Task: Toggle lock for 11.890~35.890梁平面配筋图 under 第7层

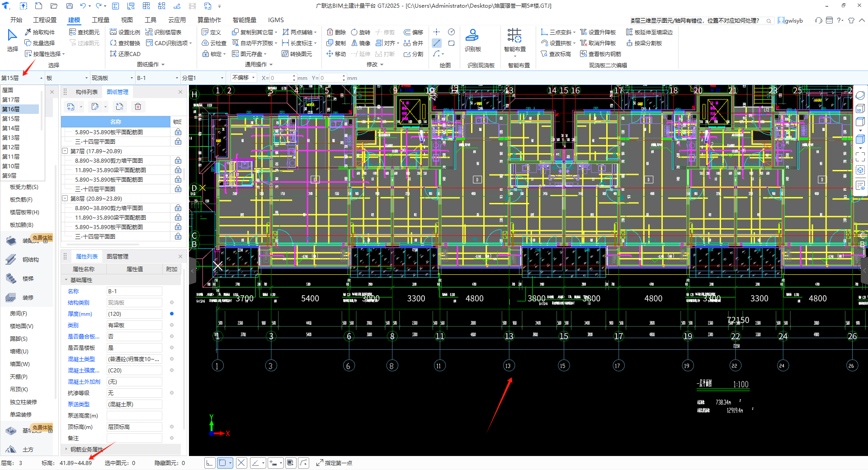Action: pyautogui.click(x=178, y=170)
